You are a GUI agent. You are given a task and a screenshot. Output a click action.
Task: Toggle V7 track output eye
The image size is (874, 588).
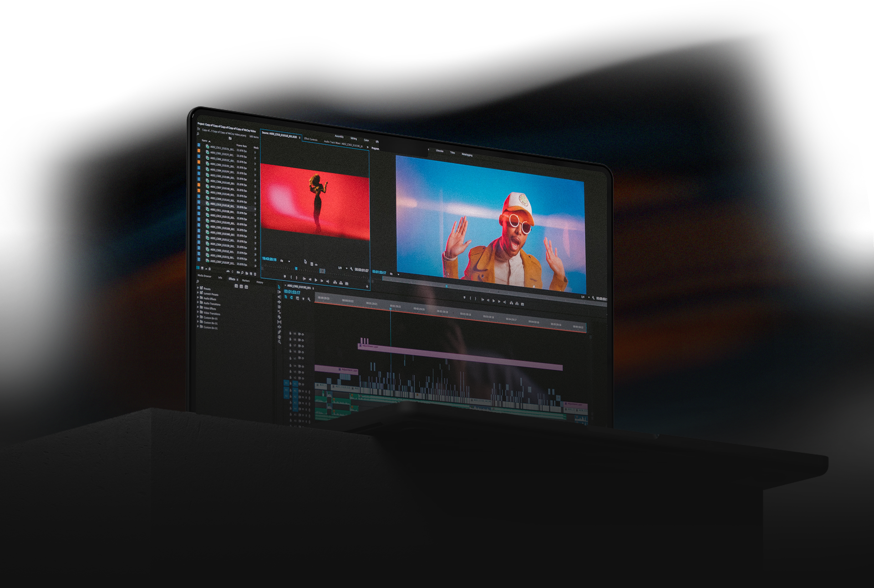(303, 346)
